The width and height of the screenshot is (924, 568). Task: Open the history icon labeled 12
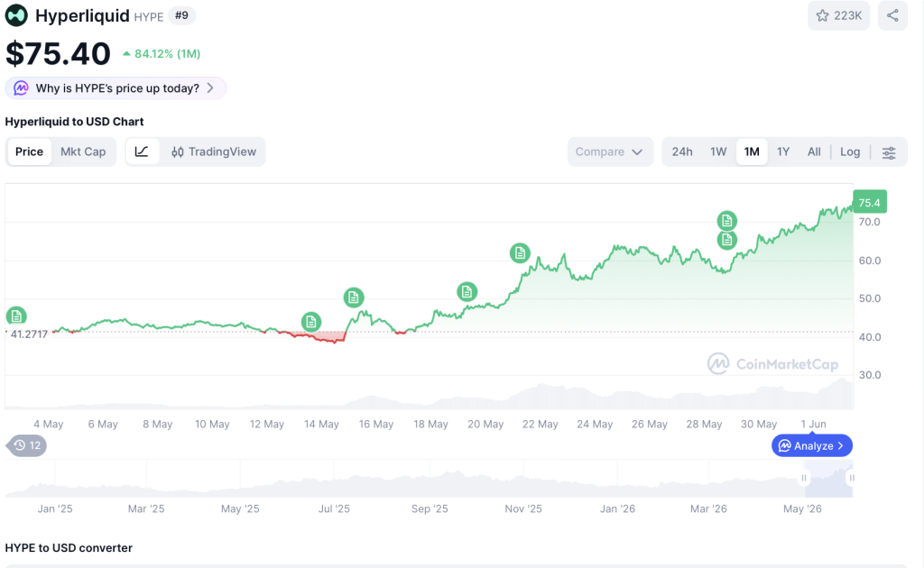coord(26,445)
